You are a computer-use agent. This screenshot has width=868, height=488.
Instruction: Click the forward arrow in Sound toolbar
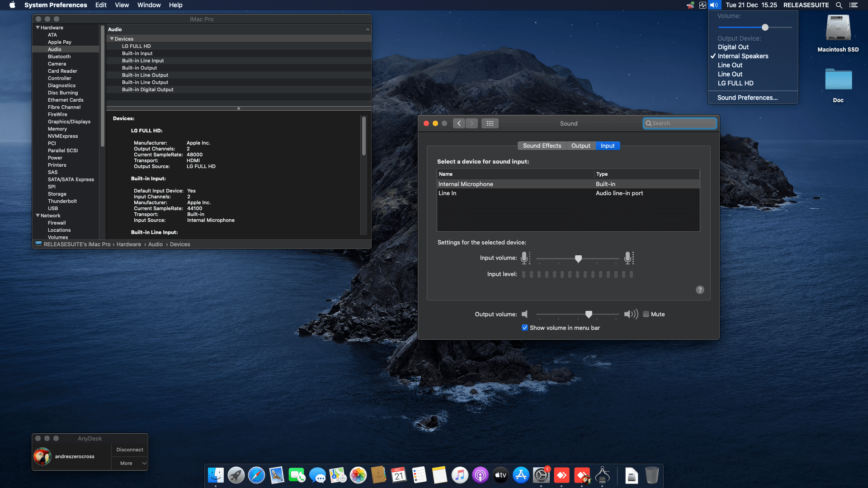[472, 123]
